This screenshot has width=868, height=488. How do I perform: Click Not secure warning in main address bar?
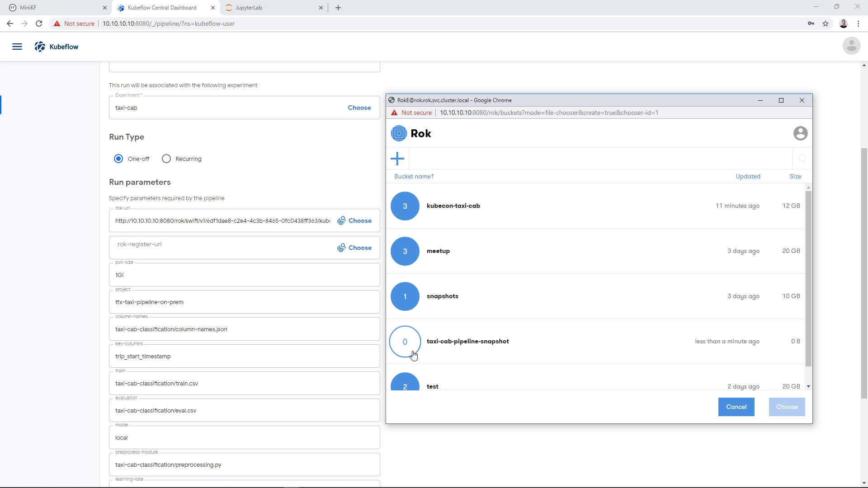[x=74, y=23]
